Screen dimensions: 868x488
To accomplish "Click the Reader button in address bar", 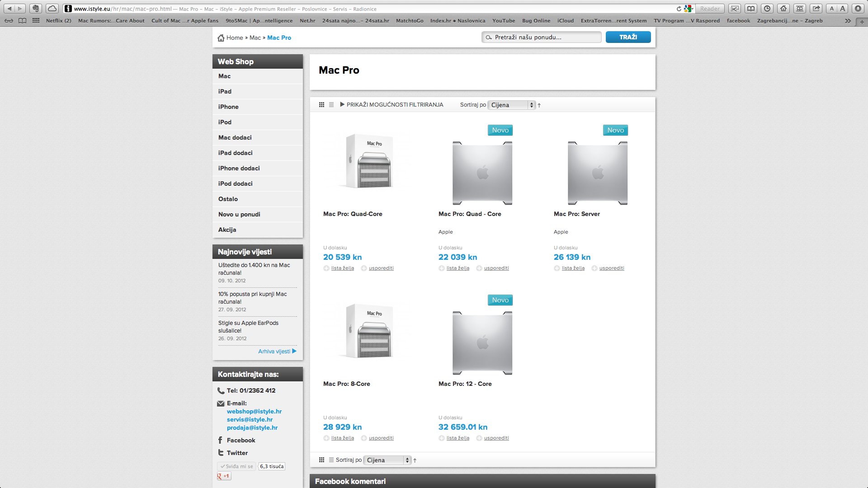I will tap(710, 9).
